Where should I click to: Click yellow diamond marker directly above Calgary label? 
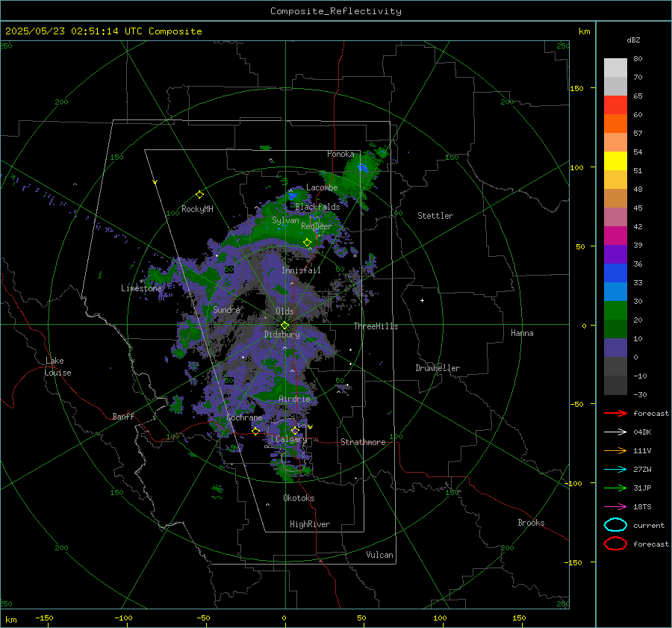click(295, 430)
